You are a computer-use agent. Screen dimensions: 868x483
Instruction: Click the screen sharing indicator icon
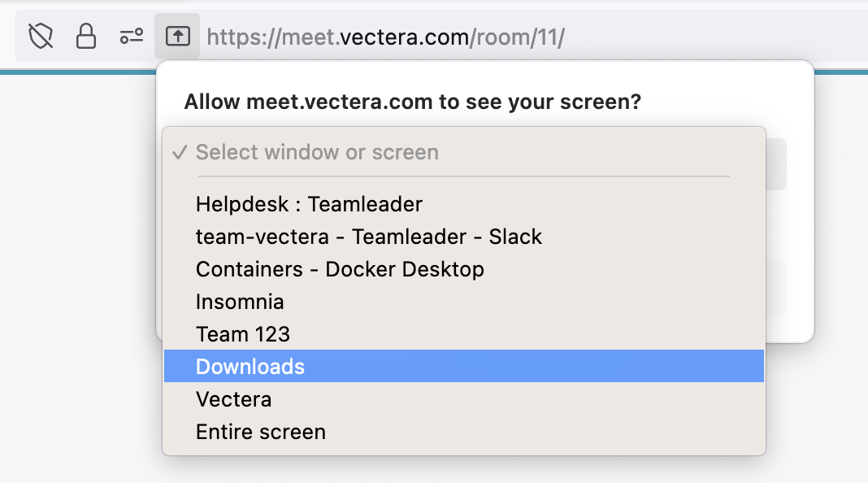(x=178, y=37)
